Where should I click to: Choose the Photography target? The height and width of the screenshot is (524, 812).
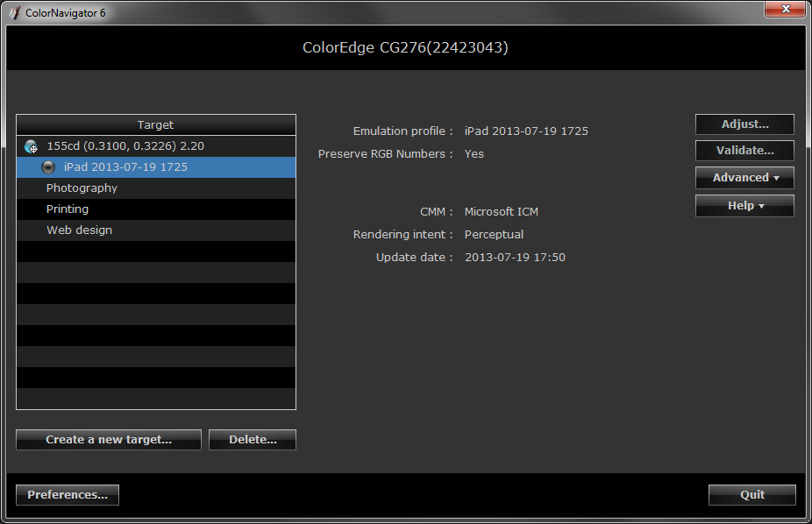click(156, 188)
